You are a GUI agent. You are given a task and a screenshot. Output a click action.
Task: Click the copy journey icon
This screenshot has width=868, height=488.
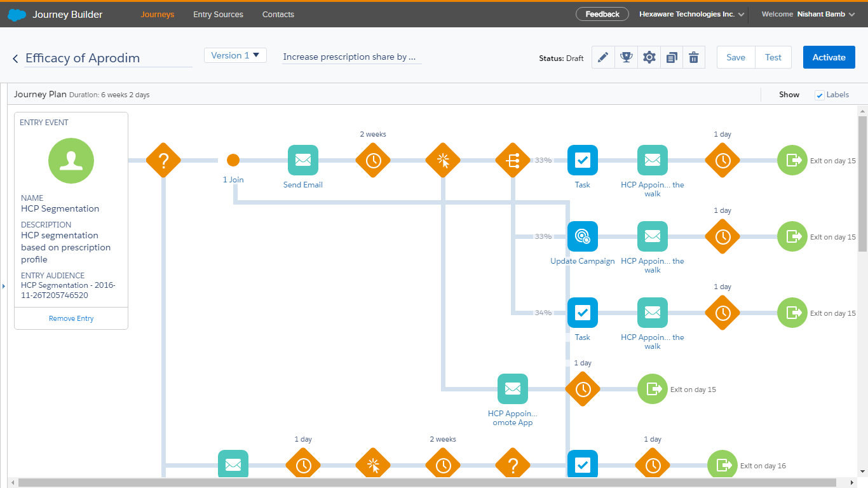672,57
